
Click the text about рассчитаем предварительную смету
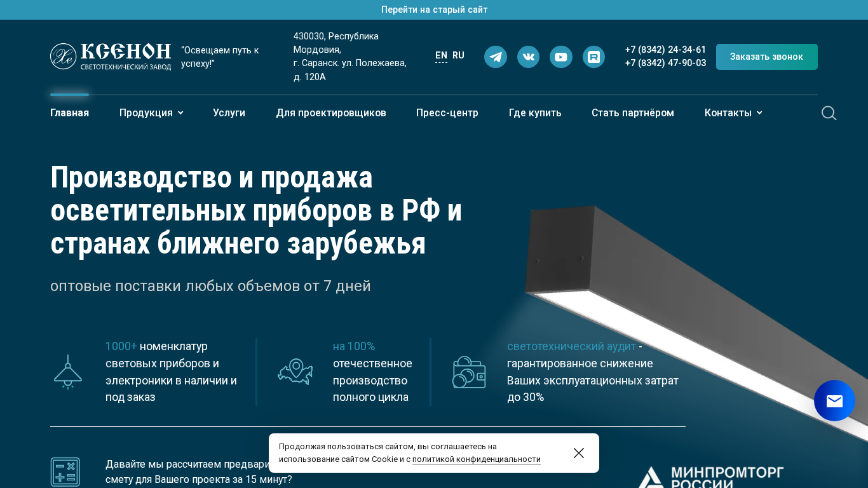pyautogui.click(x=199, y=471)
